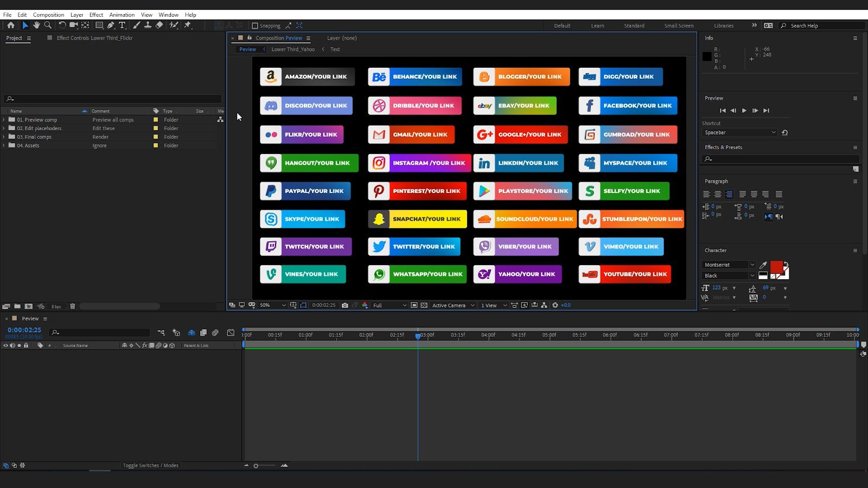Click the current time indicator in timeline
This screenshot has height=488, width=868.
(418, 336)
